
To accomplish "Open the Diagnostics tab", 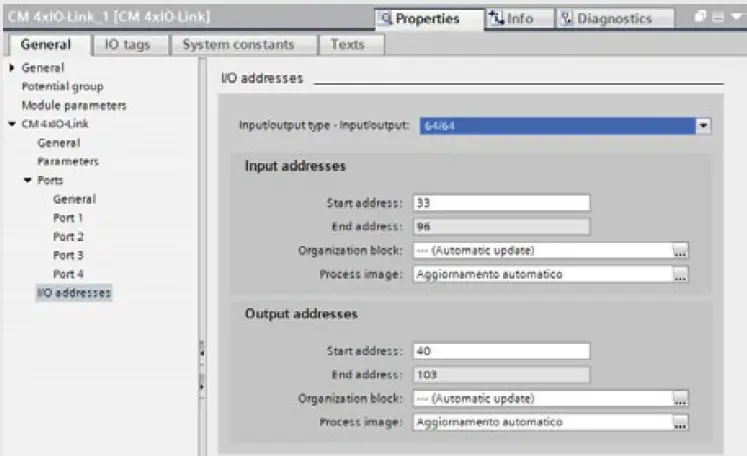I will point(615,19).
